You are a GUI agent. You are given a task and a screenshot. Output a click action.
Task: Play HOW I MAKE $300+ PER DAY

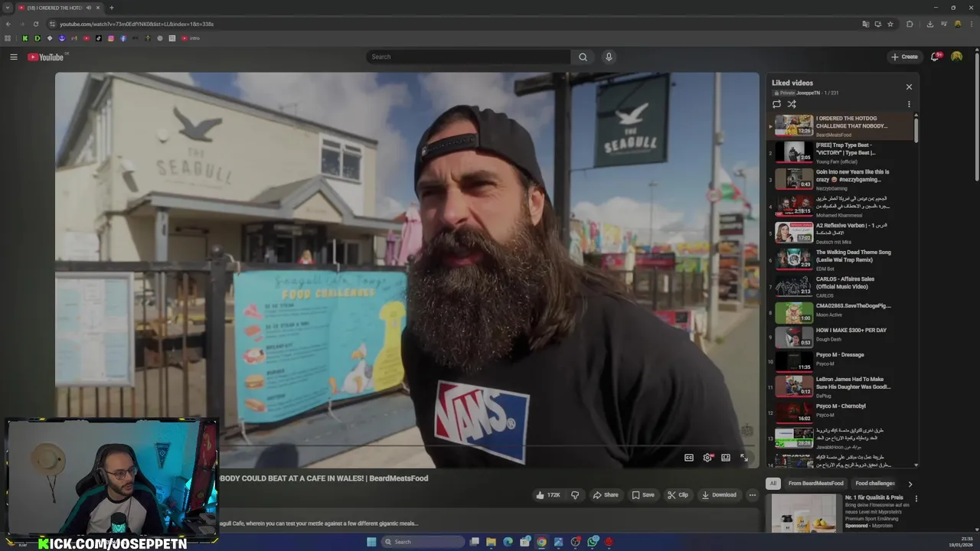(x=842, y=337)
